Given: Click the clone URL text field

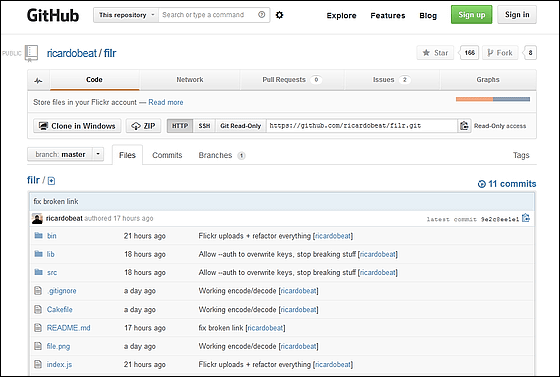Looking at the screenshot, I should point(362,126).
